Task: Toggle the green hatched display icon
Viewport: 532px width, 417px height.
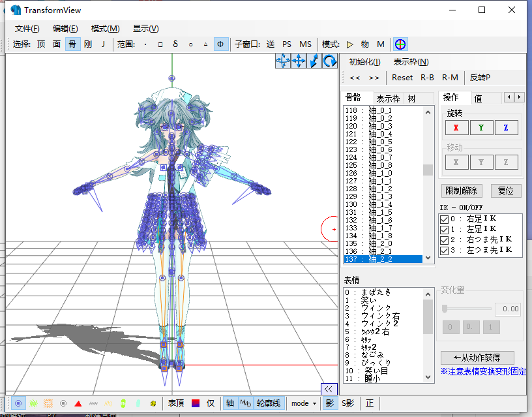Action: pos(33,403)
